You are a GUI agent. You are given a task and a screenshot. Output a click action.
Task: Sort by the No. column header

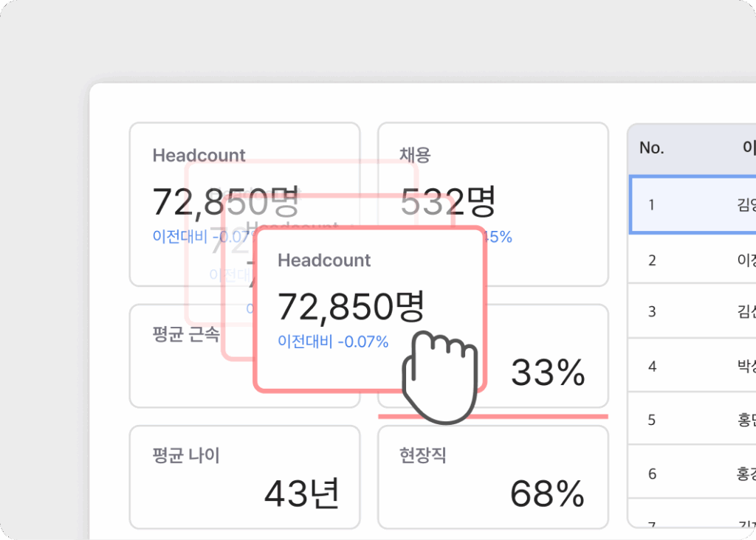pos(651,148)
